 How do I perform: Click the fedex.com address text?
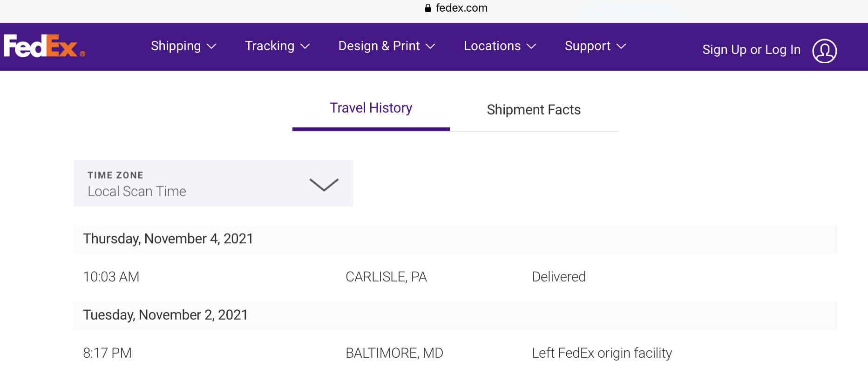[461, 8]
